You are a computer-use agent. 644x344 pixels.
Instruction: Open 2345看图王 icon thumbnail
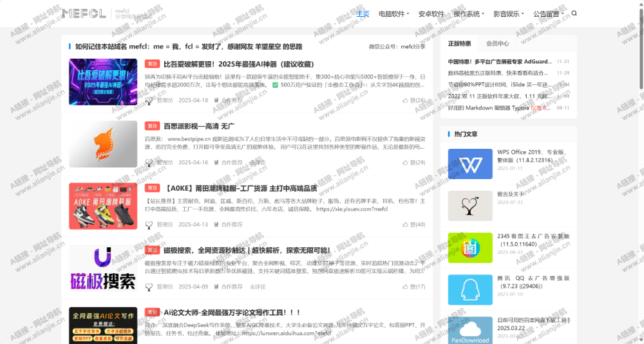[x=470, y=248]
